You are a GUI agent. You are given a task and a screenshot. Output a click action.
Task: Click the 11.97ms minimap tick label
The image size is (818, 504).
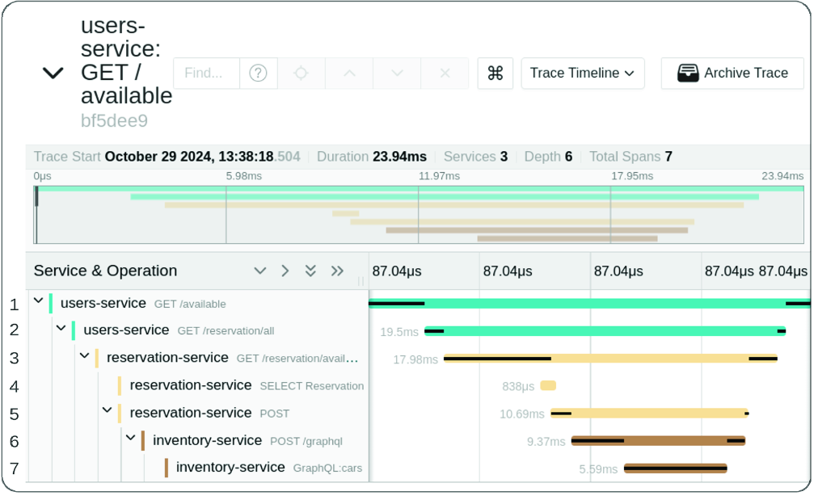point(439,176)
